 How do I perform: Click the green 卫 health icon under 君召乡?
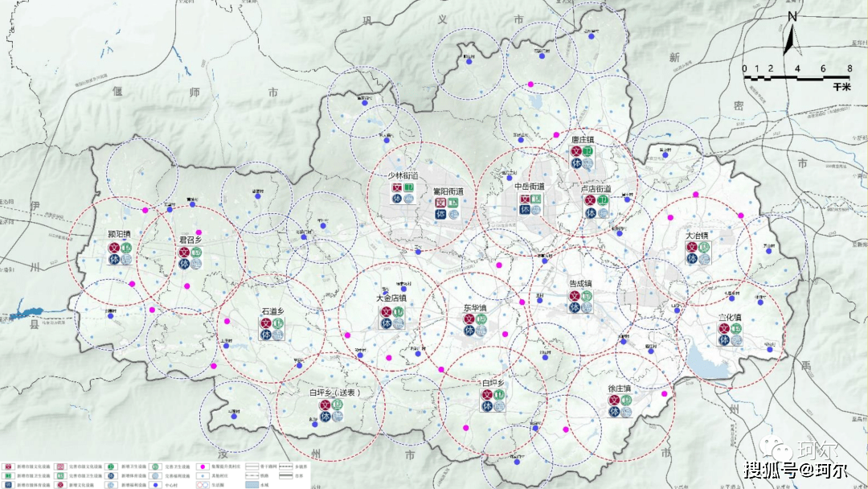click(197, 253)
